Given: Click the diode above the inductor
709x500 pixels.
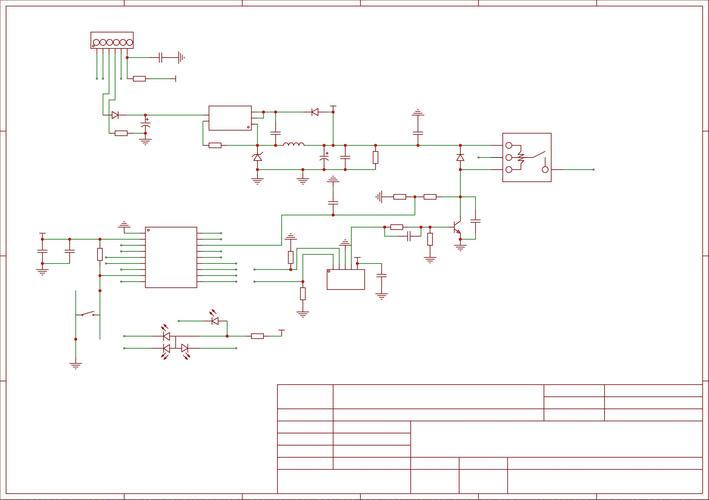Looking at the screenshot, I should pyautogui.click(x=314, y=112).
